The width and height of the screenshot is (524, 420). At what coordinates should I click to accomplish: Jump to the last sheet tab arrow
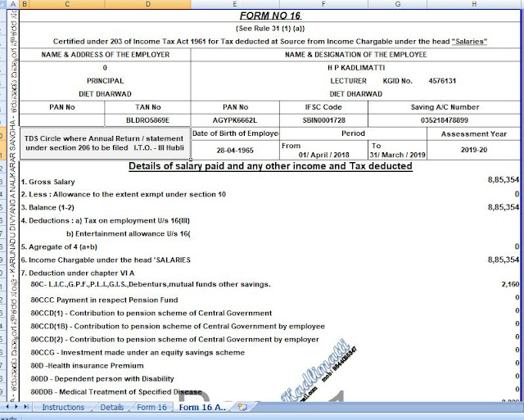[x=26, y=407]
